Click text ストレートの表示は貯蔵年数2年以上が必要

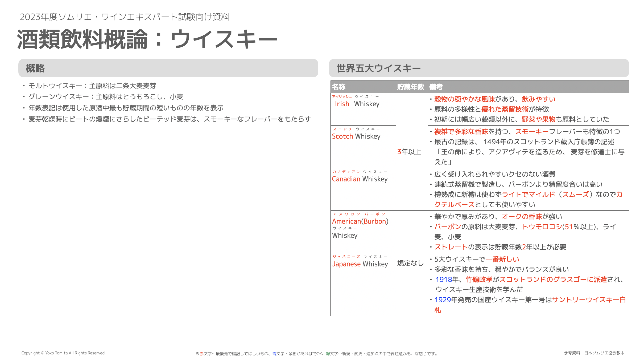(500, 247)
